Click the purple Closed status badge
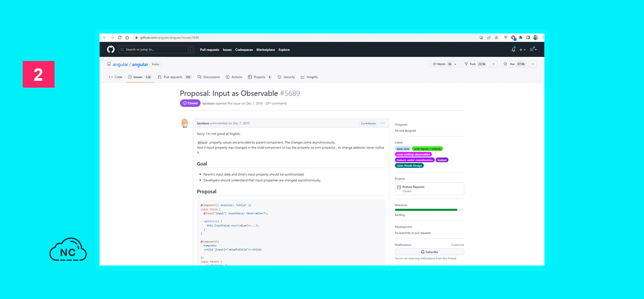Viewport: 644px width, 299px height. click(x=190, y=103)
